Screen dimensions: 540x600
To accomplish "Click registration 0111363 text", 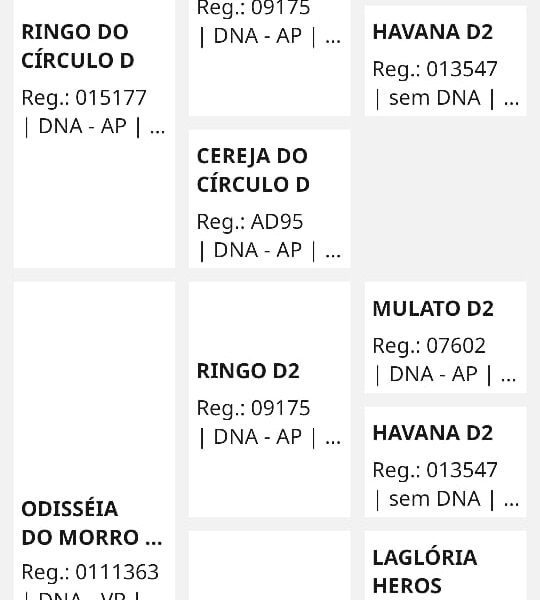I will tap(117, 572).
